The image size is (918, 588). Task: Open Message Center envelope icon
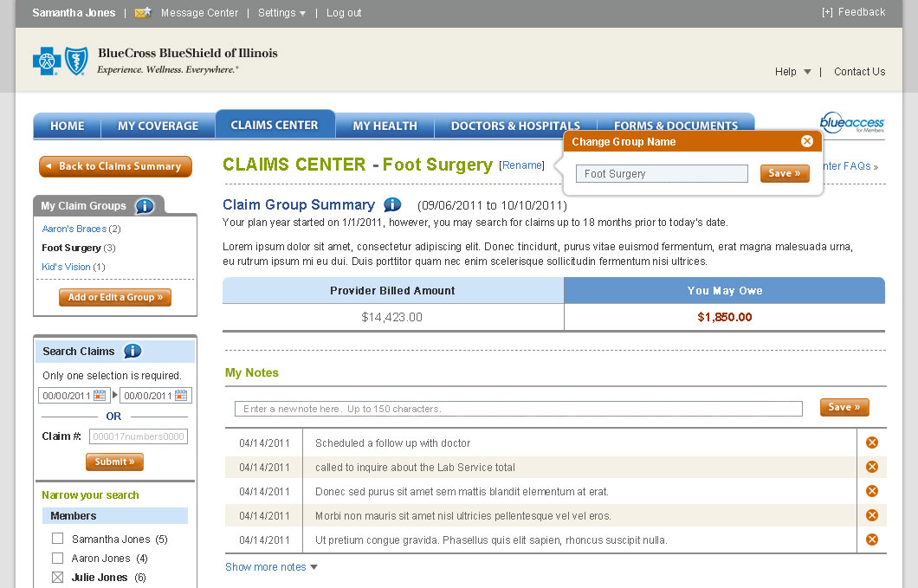pos(143,13)
